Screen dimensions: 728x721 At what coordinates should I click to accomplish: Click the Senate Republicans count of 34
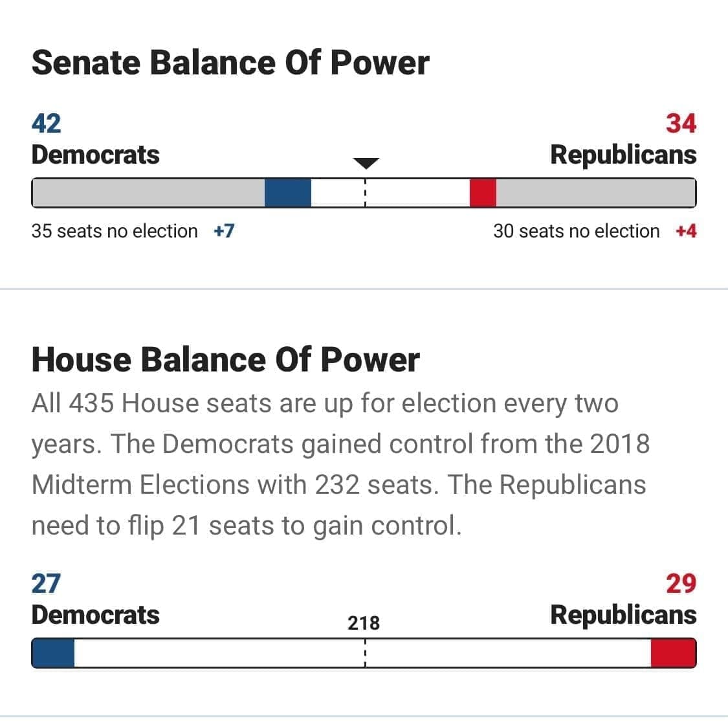coord(681,123)
